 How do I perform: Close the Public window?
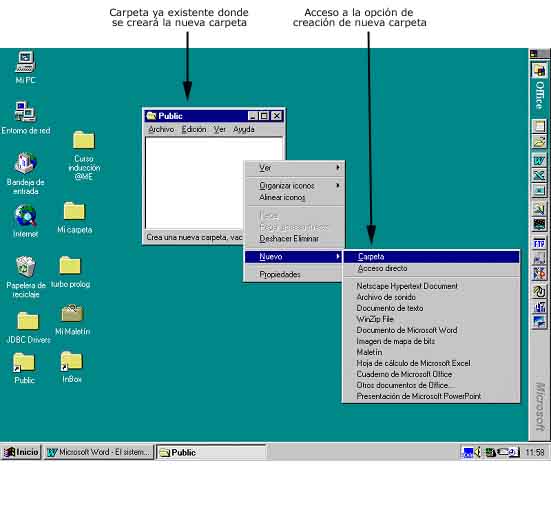coord(277,116)
